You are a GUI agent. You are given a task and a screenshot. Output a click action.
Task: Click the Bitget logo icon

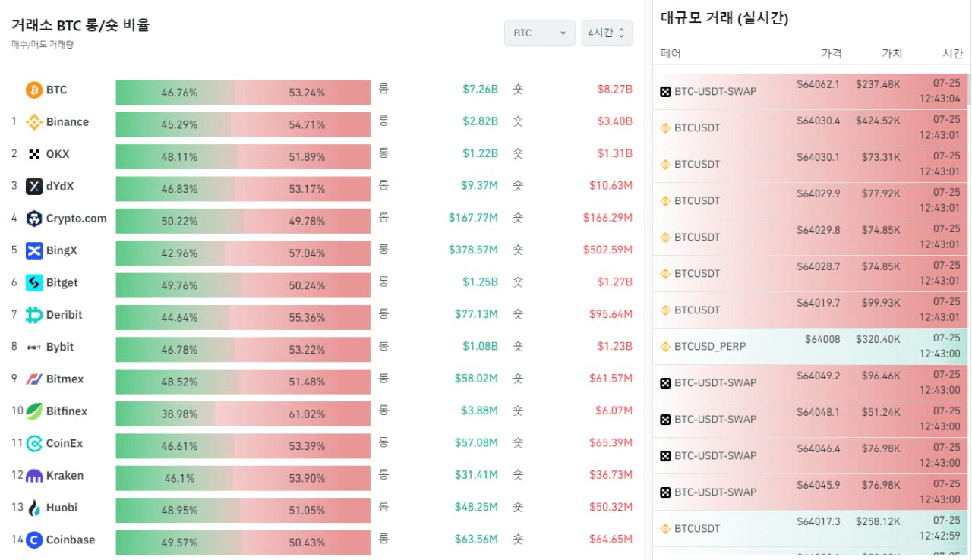point(34,283)
